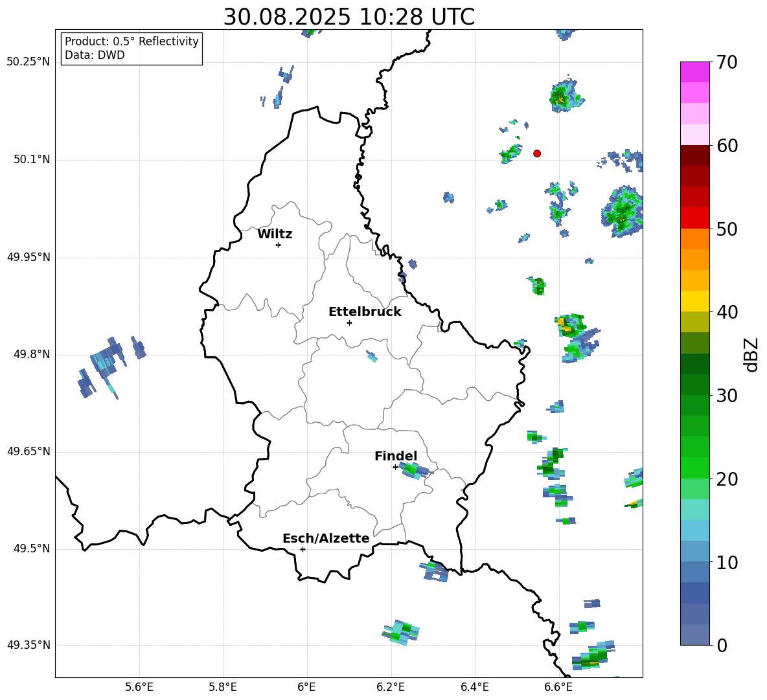Click the 50.25°N latitude label
This screenshot has height=700, width=767.
tap(29, 62)
